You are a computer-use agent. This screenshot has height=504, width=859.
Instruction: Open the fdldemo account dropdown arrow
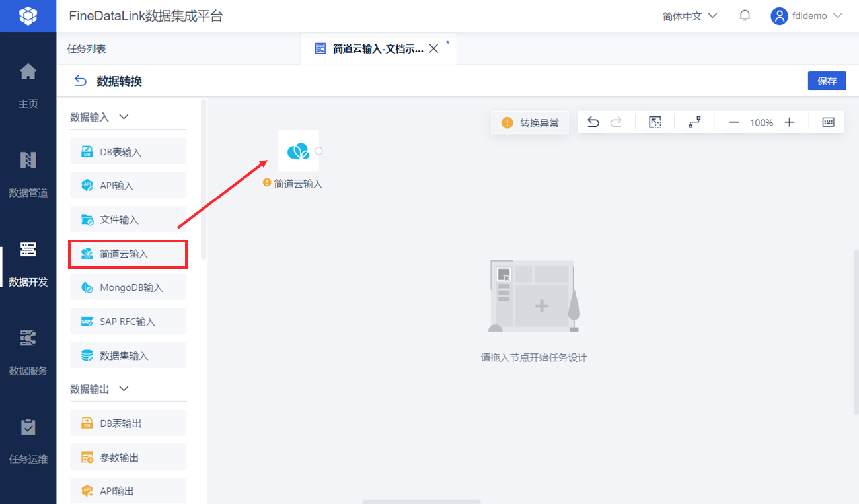[838, 16]
